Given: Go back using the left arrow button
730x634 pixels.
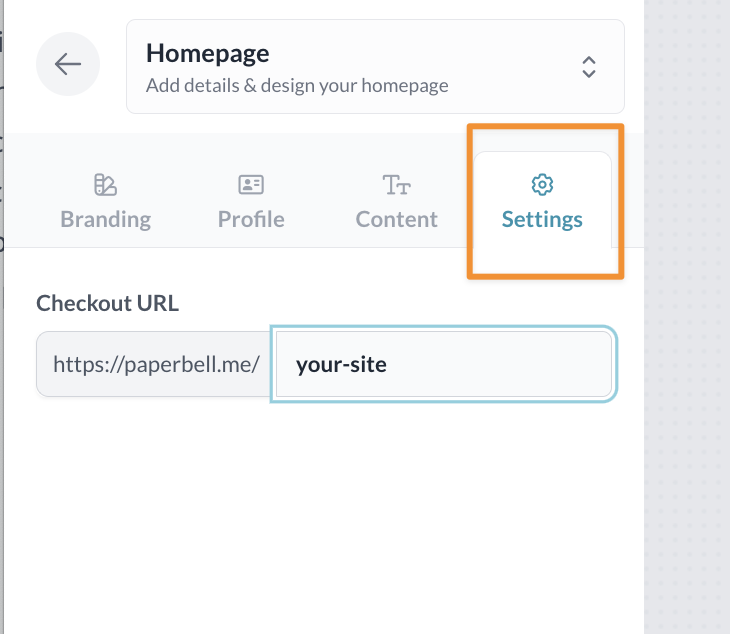Looking at the screenshot, I should tap(68, 65).
